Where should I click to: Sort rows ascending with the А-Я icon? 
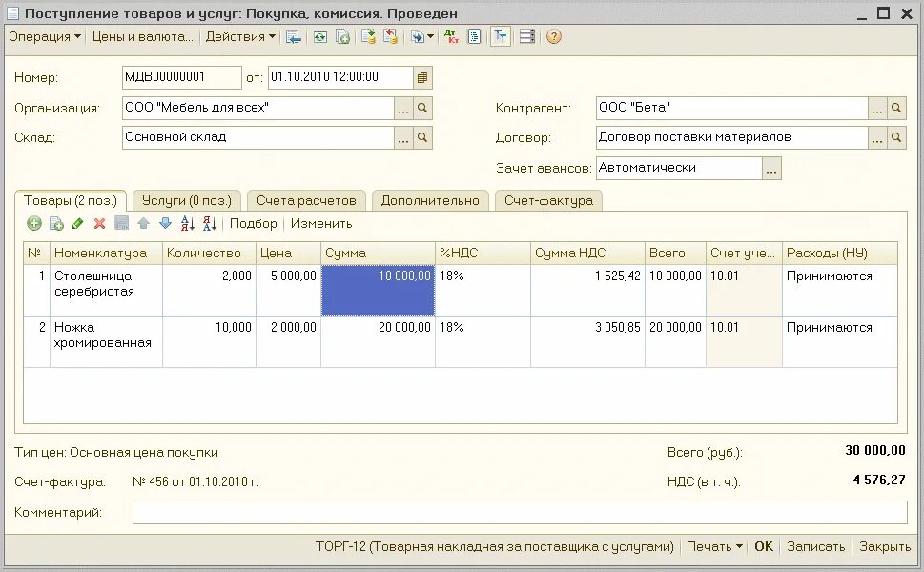pos(188,223)
